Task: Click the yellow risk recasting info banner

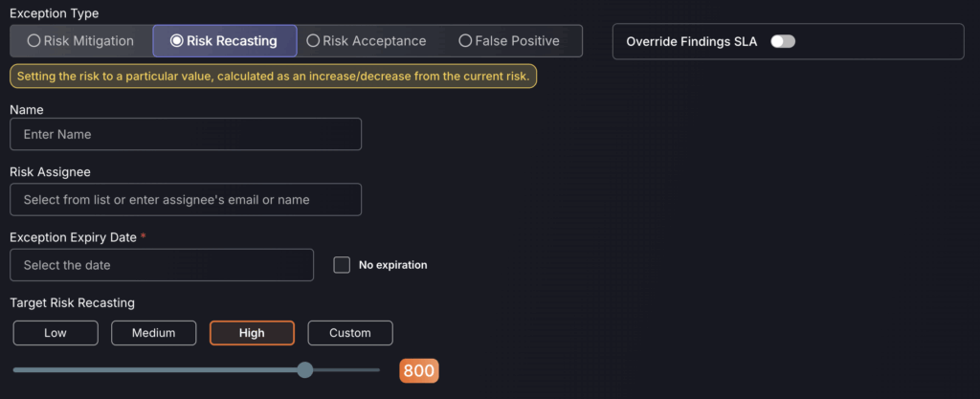Action: pyautogui.click(x=273, y=76)
